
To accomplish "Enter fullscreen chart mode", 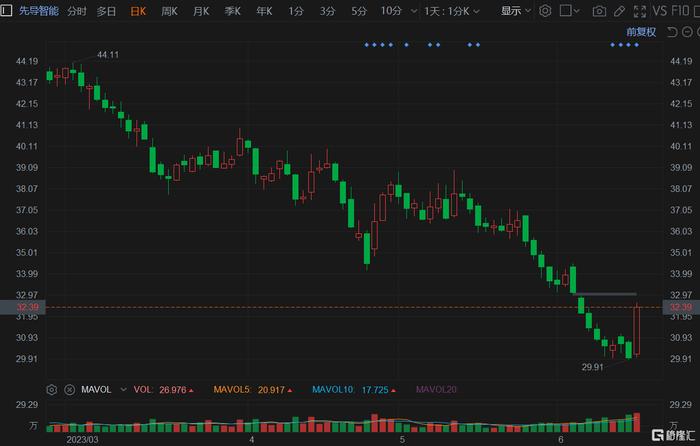I will [x=640, y=11].
